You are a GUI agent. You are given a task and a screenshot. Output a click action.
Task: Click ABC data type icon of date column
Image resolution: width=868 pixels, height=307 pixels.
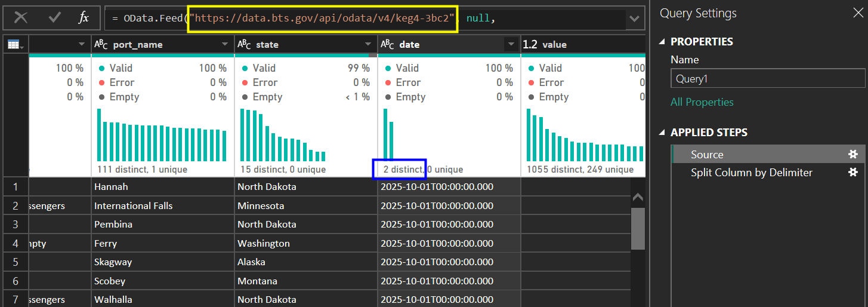[x=387, y=45]
